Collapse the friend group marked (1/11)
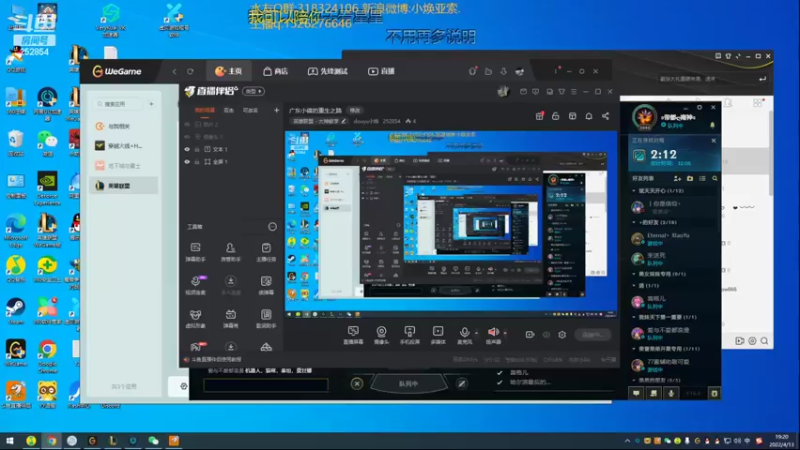Image resolution: width=800 pixels, height=450 pixels. [634, 349]
